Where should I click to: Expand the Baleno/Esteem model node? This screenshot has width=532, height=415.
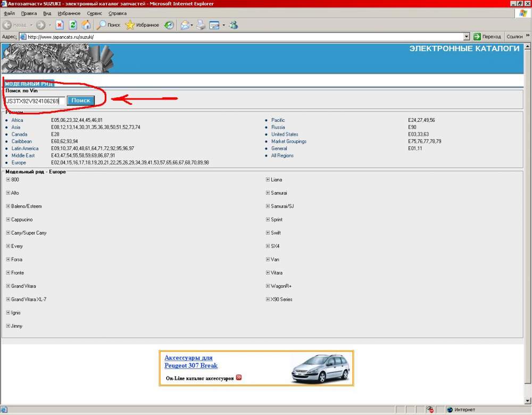pos(8,206)
